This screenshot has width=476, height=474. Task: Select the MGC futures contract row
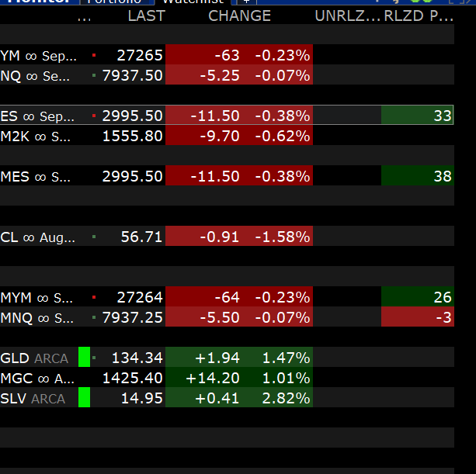227,378
